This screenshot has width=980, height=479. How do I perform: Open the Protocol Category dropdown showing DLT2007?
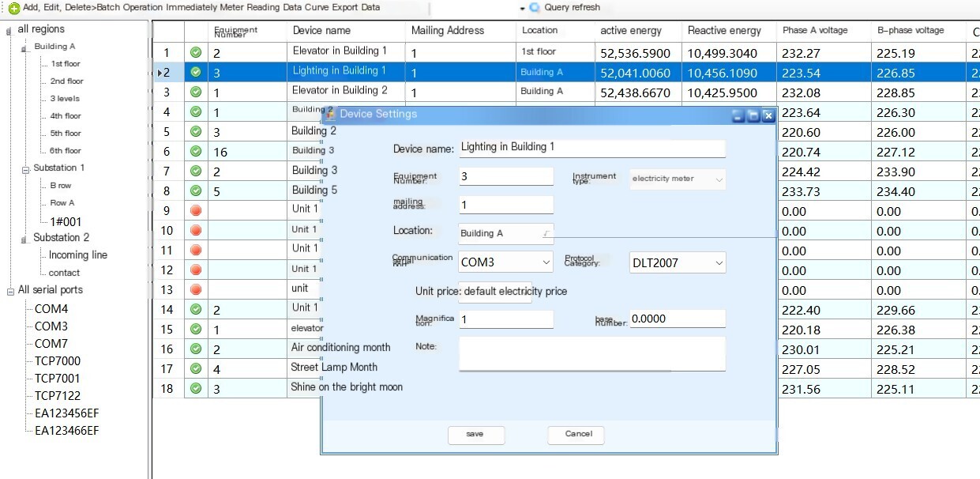click(719, 262)
